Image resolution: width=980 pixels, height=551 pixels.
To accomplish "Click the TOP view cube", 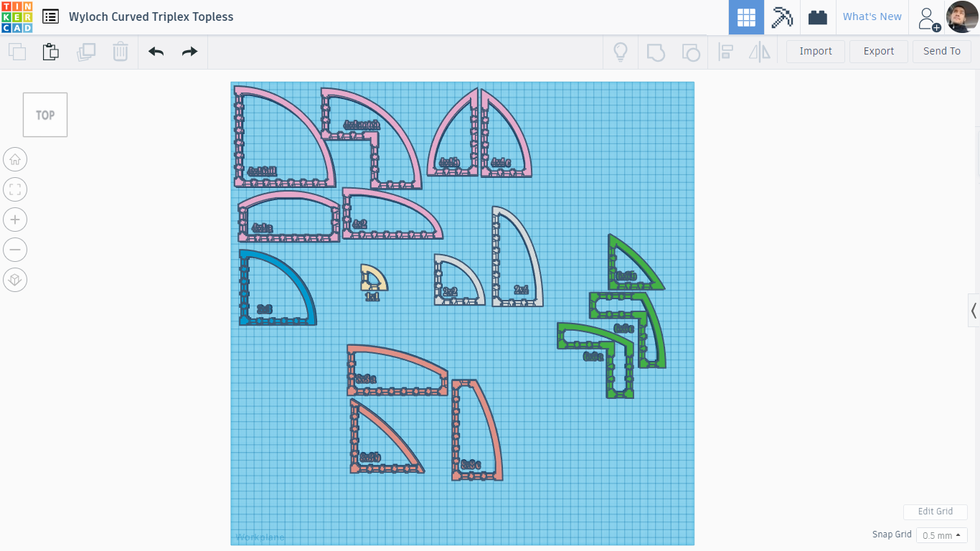I will [x=45, y=115].
